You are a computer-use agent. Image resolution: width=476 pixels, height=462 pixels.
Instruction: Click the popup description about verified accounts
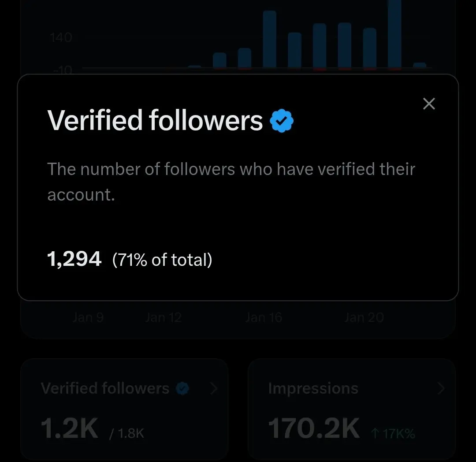pyautogui.click(x=231, y=182)
